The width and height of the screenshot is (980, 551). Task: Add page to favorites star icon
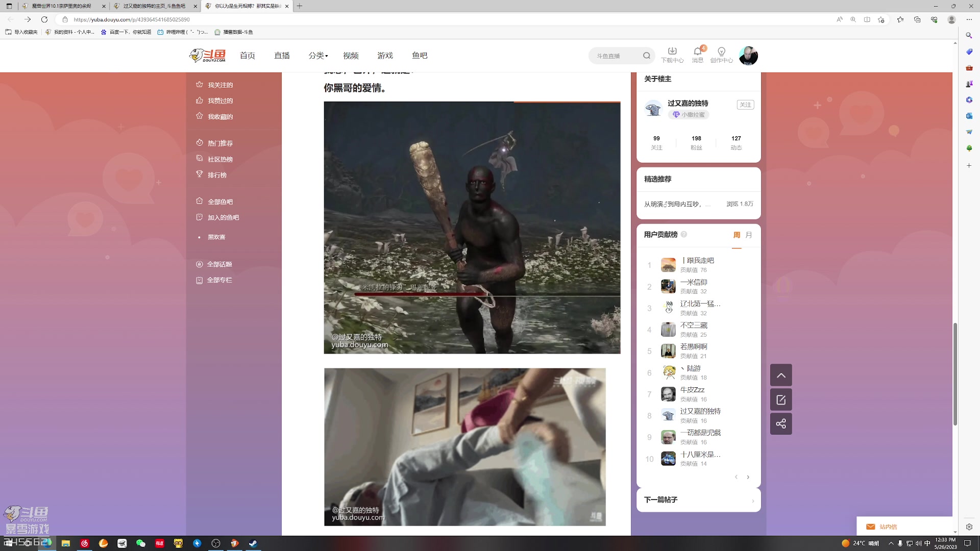[881, 19]
